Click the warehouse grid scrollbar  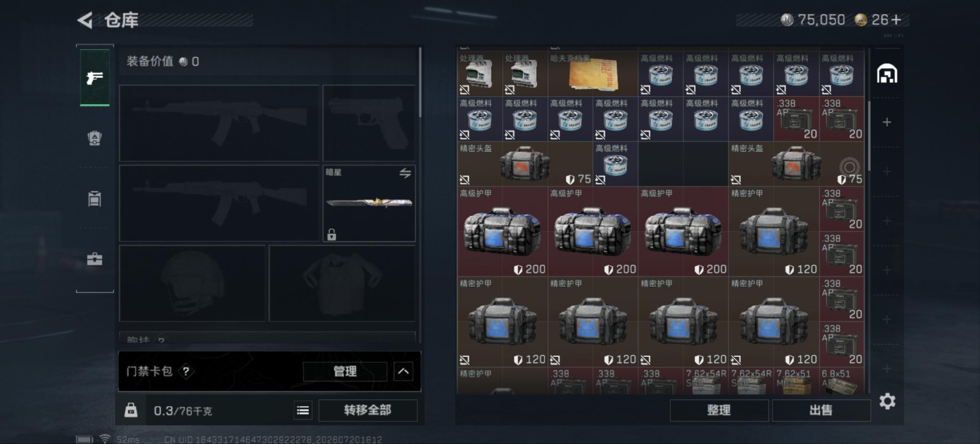[x=869, y=136]
